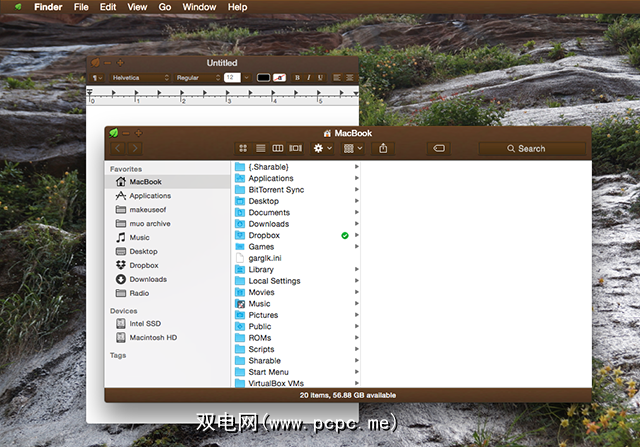This screenshot has height=447, width=640.
Task: Select MacBook in Favorites sidebar
Action: point(167,182)
